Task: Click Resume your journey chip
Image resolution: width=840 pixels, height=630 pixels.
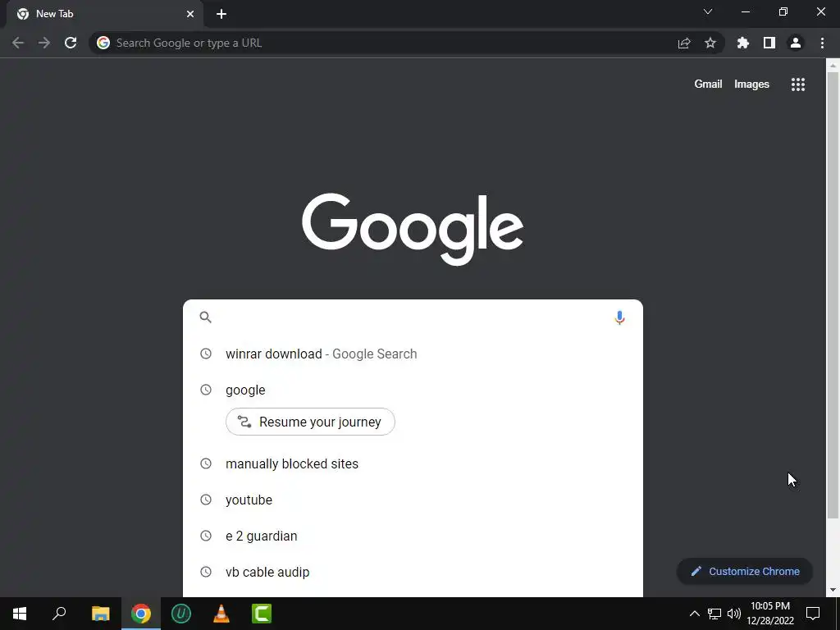Action: (310, 422)
